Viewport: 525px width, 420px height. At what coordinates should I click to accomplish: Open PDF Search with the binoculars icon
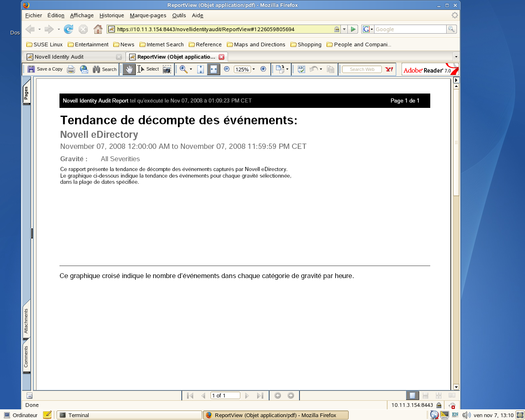[96, 69]
